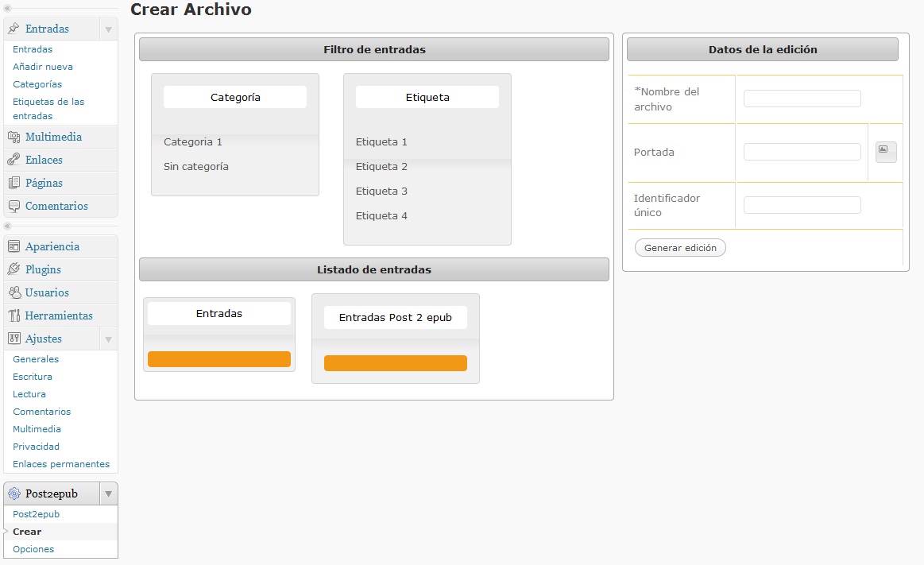Select the Crear submenu item
The height and width of the screenshot is (565, 924).
pos(27,532)
